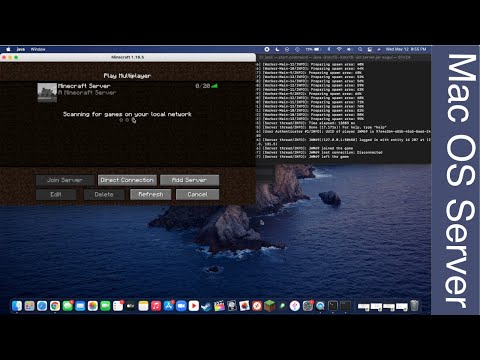Click the Join Server button
Screen dimensions: 480x360
tap(65, 180)
